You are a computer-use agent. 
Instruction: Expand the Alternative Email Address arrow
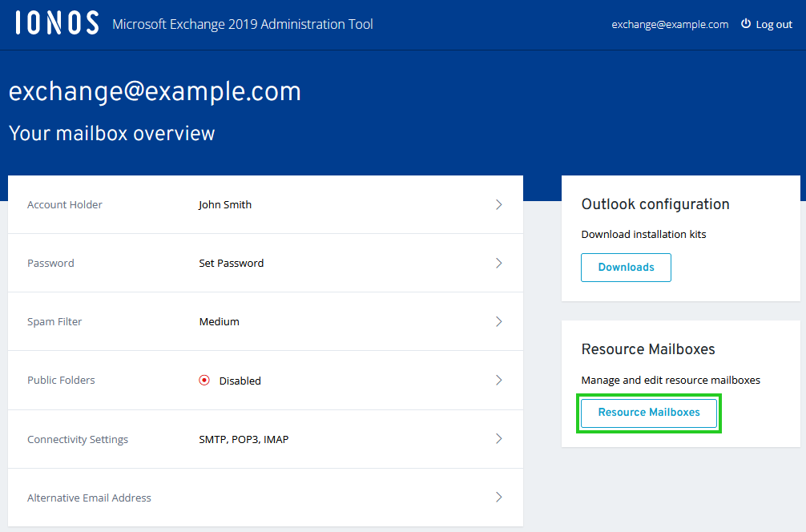point(498,497)
